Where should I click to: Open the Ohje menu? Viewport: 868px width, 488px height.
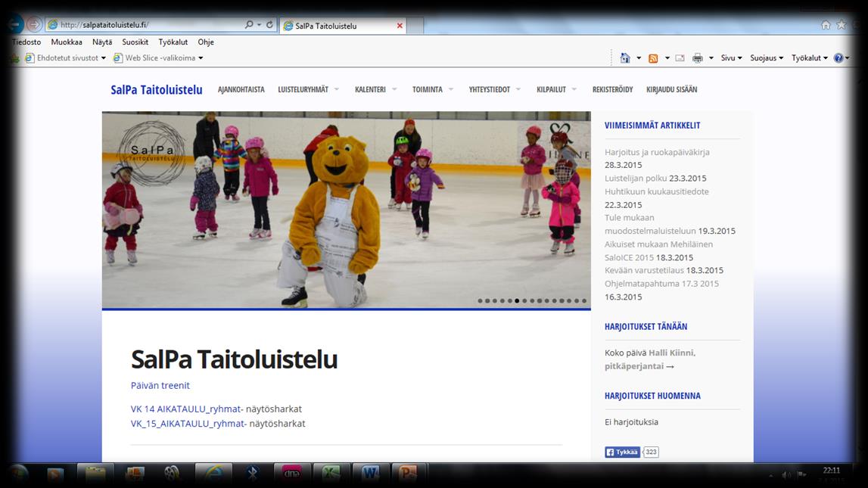point(206,42)
